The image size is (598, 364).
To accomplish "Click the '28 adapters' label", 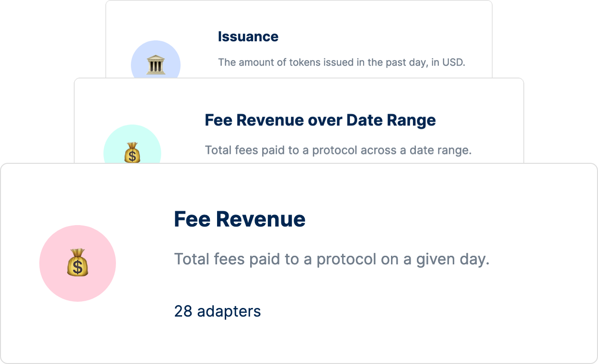I will (218, 311).
